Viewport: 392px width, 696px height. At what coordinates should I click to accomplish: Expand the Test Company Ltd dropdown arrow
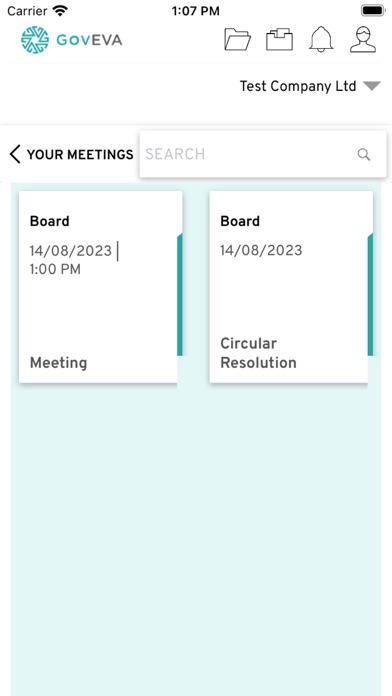point(372,86)
